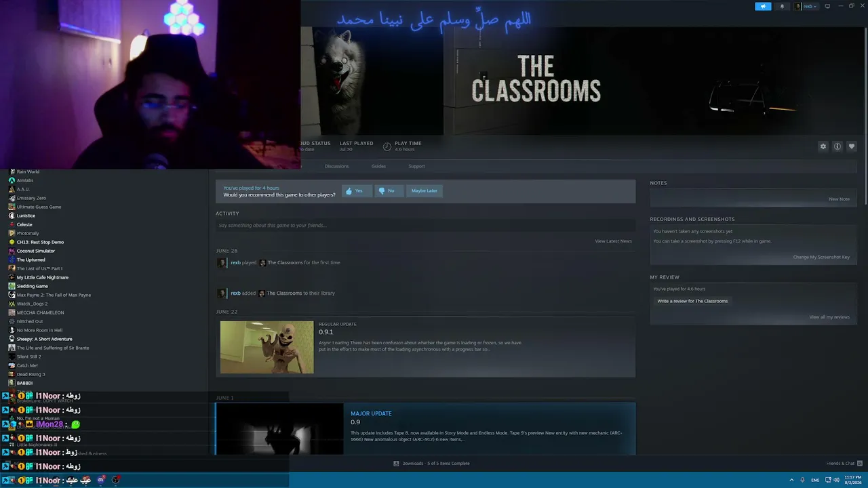This screenshot has height=488, width=868.
Task: Choose No thumbs-down recommendation
Action: coord(388,191)
